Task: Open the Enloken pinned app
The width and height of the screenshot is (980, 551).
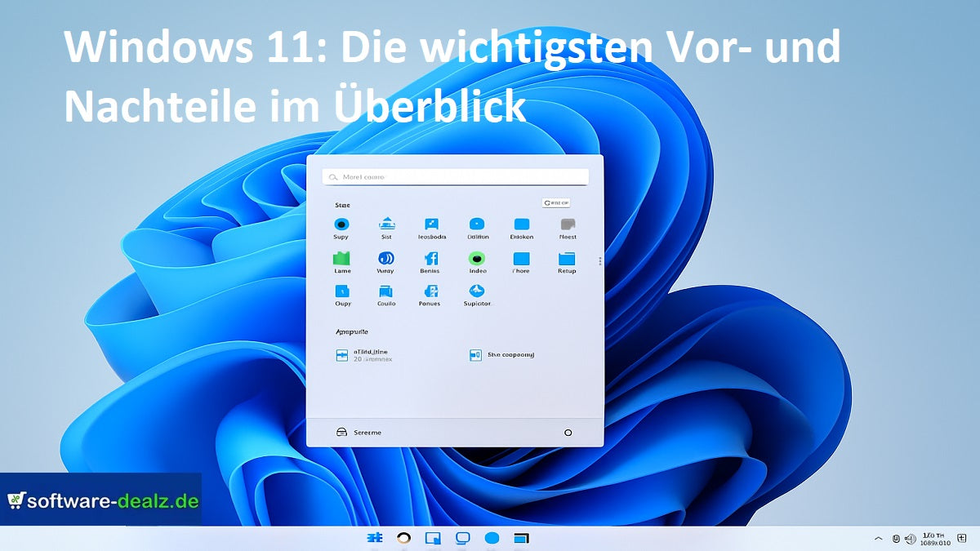Action: [x=522, y=226]
